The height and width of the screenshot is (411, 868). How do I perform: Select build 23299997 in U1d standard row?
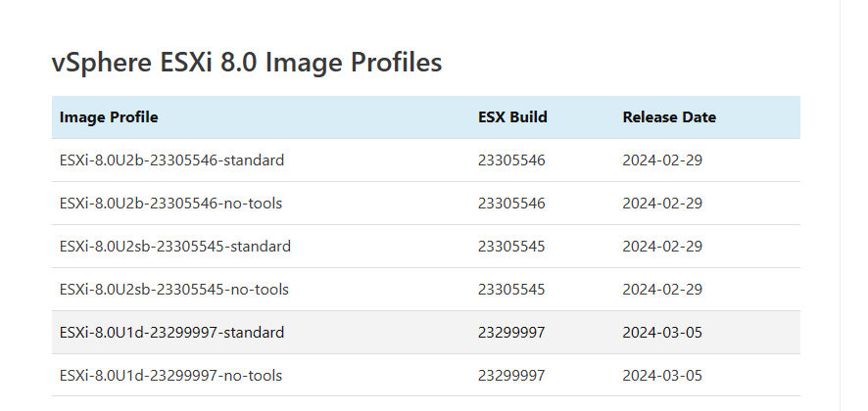(x=511, y=333)
